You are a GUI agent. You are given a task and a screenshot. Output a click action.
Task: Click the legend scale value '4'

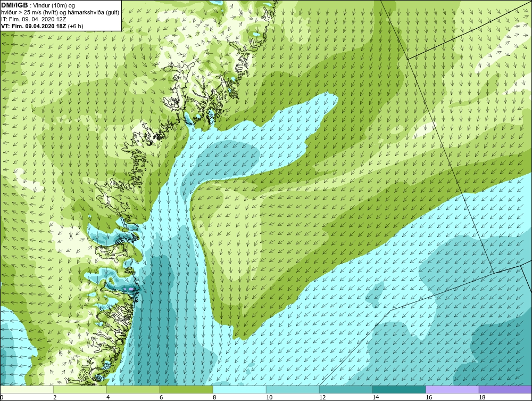click(x=108, y=397)
